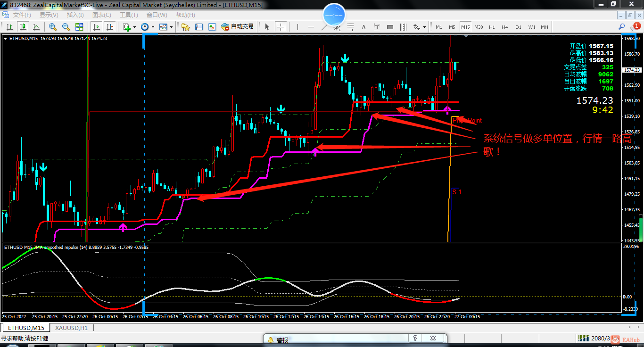Open the search magnifier icon
This screenshot has height=347, width=644.
(x=621, y=27)
